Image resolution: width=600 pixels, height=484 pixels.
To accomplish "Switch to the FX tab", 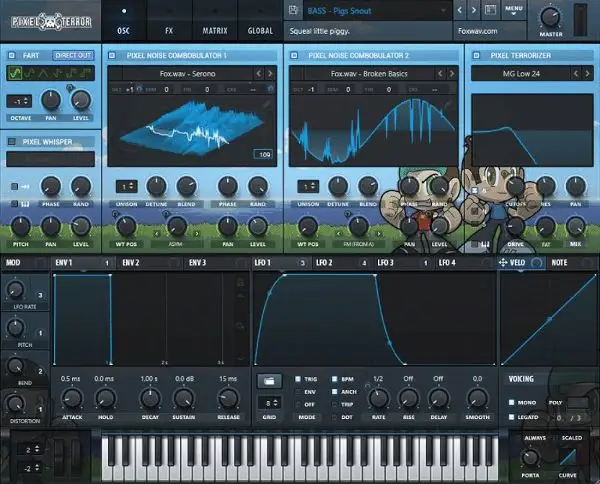I will (x=169, y=31).
